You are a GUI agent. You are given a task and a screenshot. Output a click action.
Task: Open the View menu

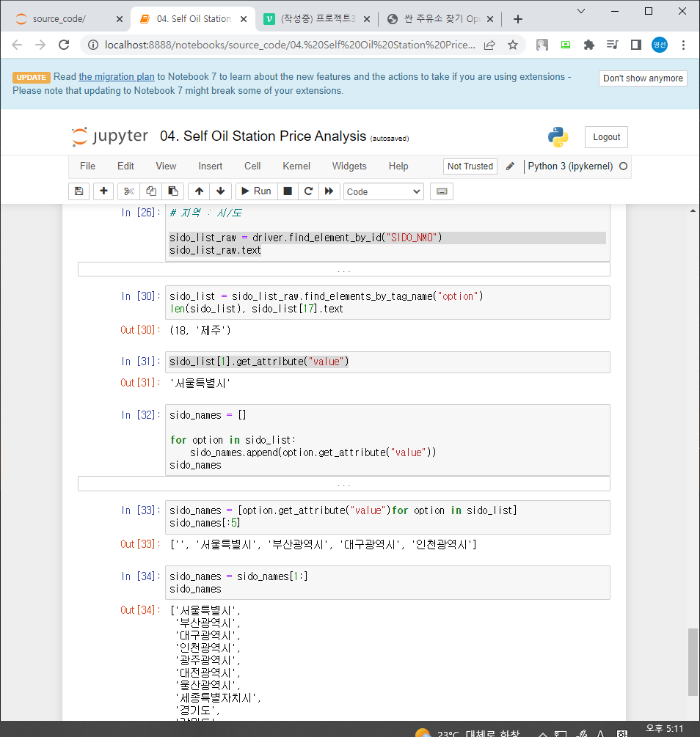166,166
